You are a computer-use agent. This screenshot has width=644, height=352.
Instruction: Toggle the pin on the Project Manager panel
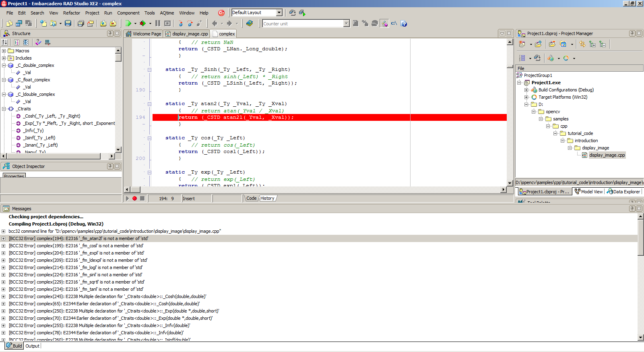click(632, 33)
